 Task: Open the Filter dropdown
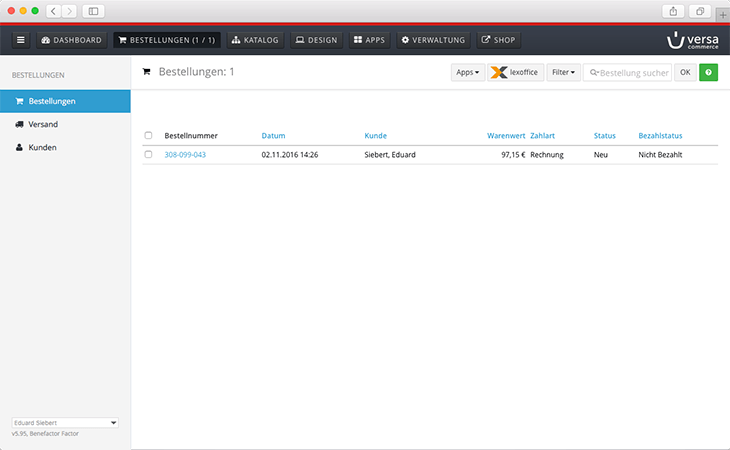(x=563, y=72)
